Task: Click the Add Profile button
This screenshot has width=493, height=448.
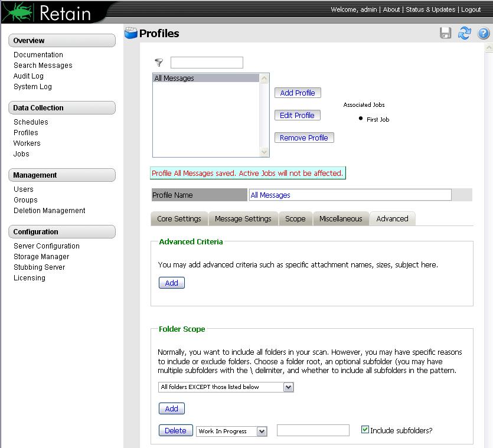Action: point(298,93)
